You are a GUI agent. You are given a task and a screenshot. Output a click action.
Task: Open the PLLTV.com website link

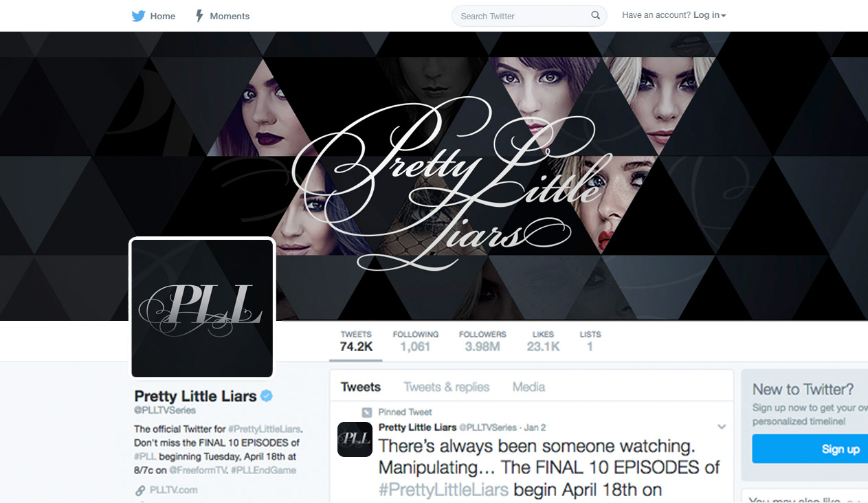[x=174, y=490]
